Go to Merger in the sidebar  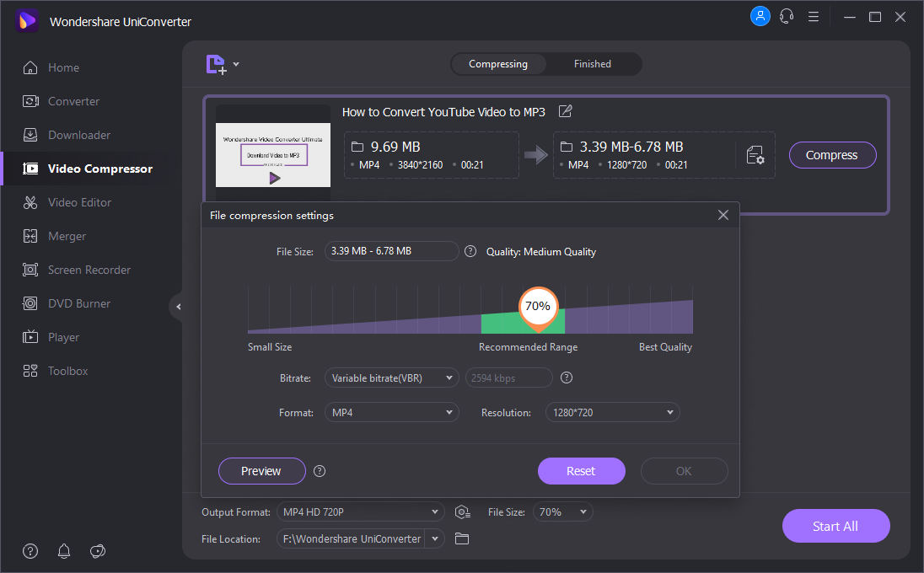67,236
